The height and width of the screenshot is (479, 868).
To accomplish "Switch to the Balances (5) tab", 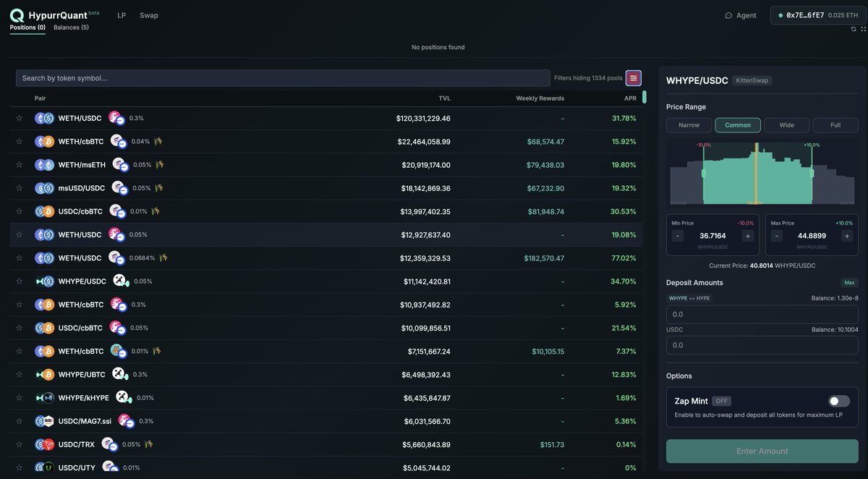I will click(71, 27).
